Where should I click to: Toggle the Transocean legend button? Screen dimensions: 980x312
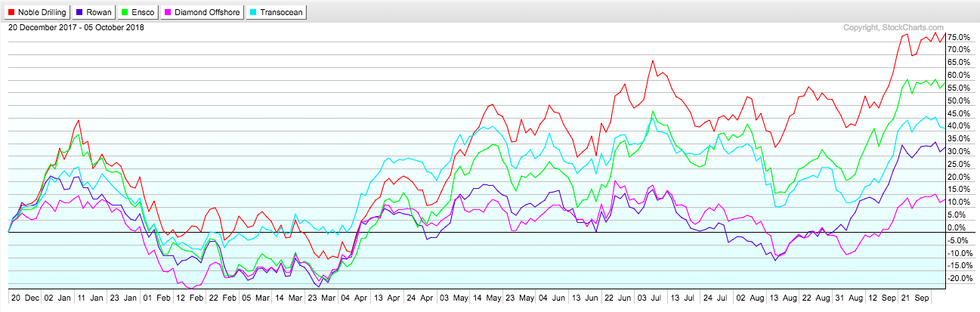pos(275,12)
